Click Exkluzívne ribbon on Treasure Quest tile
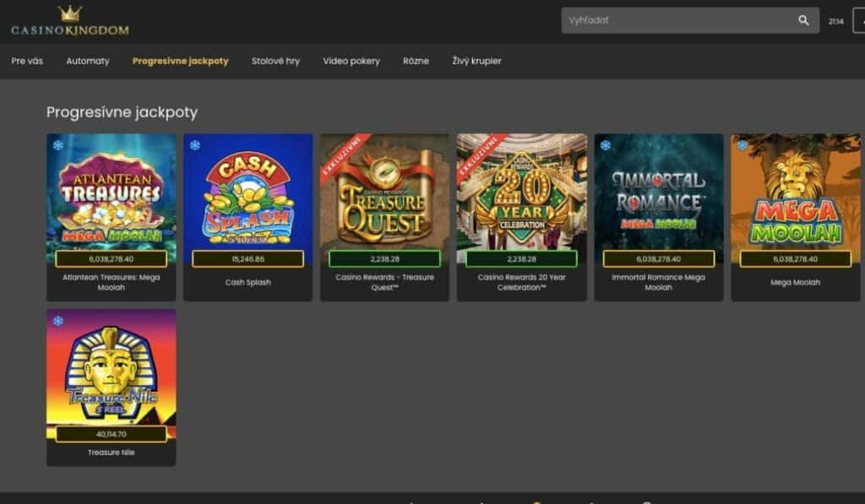This screenshot has width=865, height=504. [341, 156]
